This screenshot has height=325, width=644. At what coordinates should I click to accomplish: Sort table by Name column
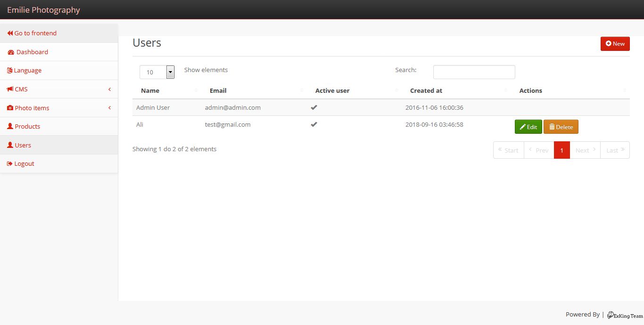167,90
